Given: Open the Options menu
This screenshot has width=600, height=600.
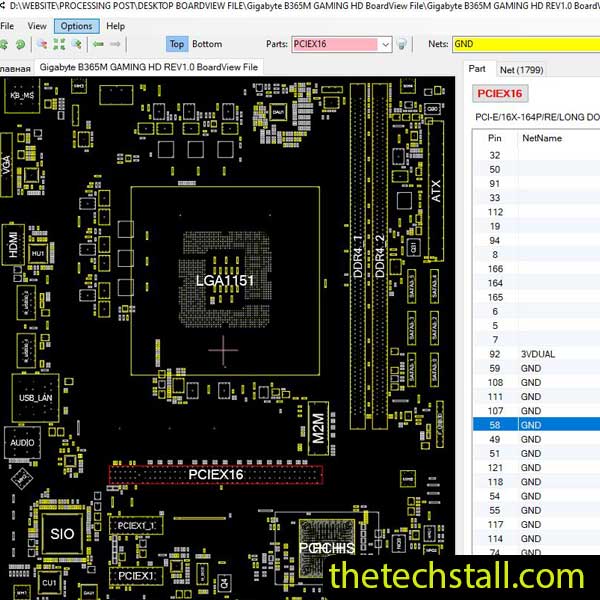Looking at the screenshot, I should coord(76,26).
